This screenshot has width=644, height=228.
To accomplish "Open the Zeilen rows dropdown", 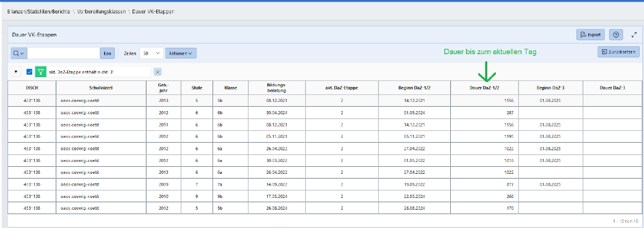I will pyautogui.click(x=151, y=53).
